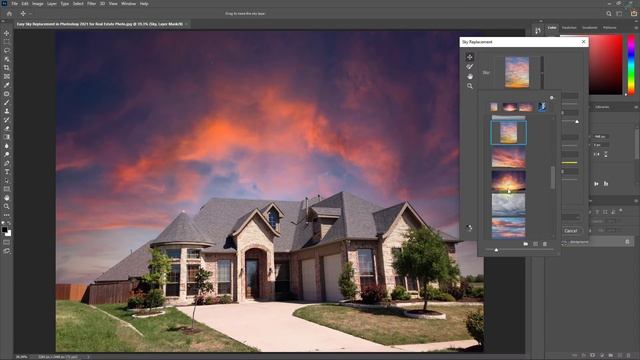Screen dimensions: 640x360
Task: Swap foreground and background colors
Action: click(x=9, y=224)
